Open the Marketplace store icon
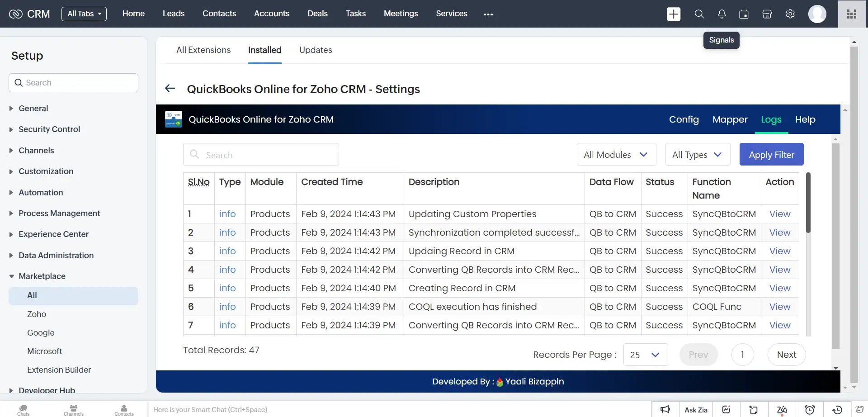 coord(767,14)
